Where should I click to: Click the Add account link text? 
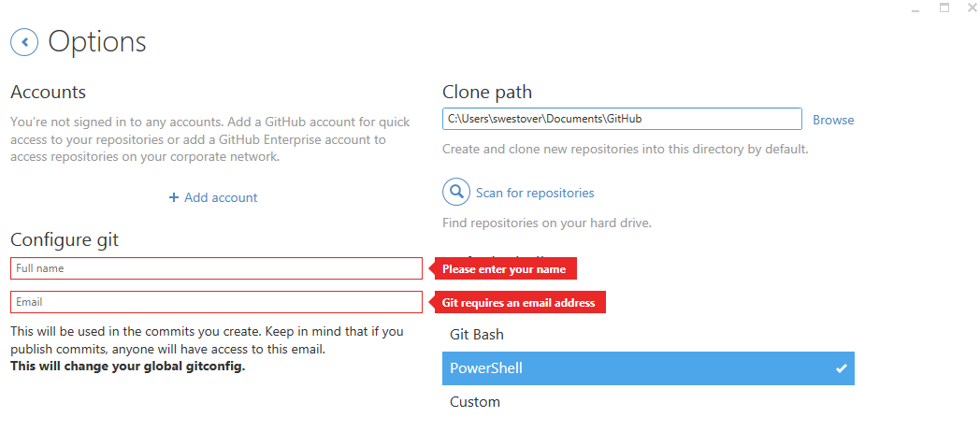coord(221,198)
